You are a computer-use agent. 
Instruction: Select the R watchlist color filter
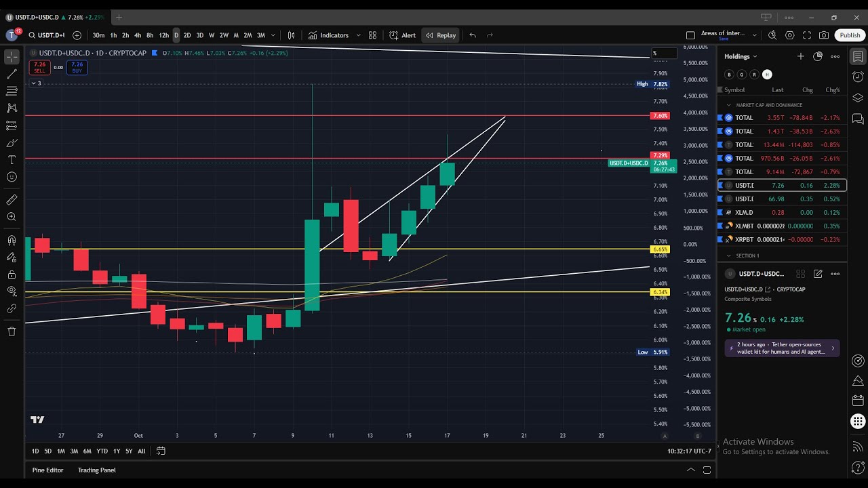pos(754,75)
